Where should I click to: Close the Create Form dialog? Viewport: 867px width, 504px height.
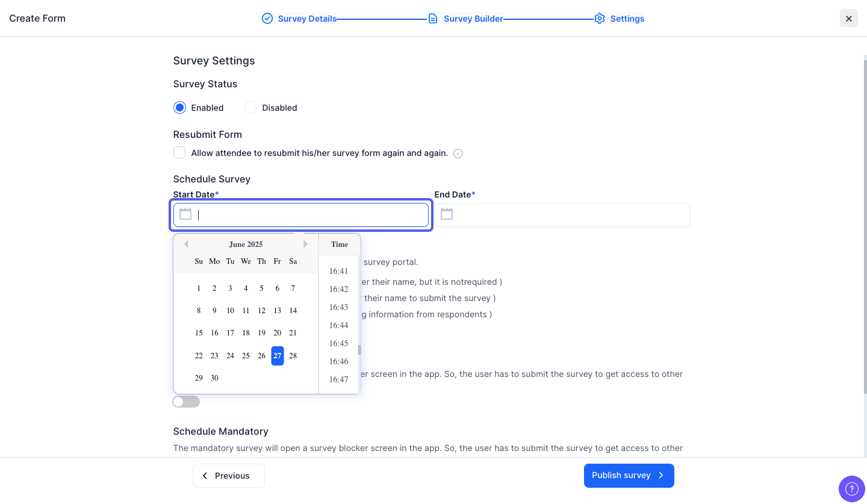pos(849,18)
